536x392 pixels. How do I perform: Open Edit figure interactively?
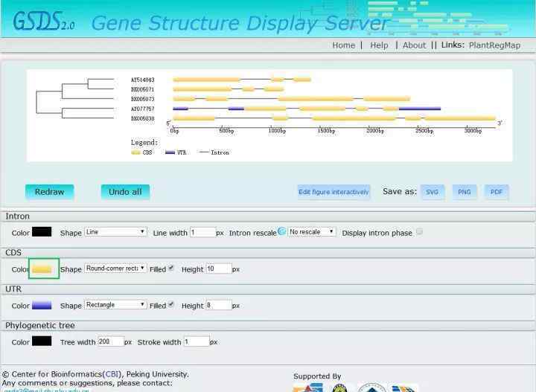click(x=334, y=192)
